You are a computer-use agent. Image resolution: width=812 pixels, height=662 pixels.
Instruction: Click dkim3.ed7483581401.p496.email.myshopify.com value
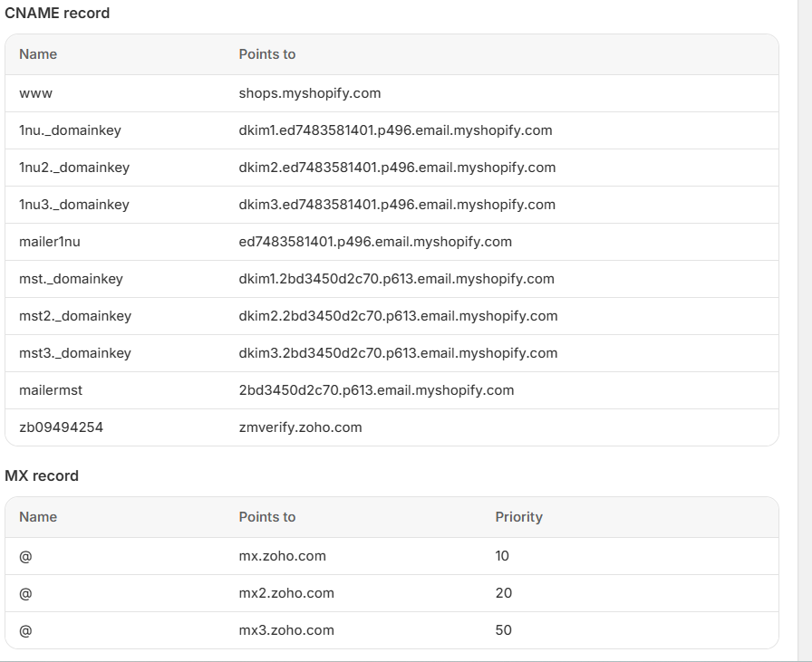397,205
